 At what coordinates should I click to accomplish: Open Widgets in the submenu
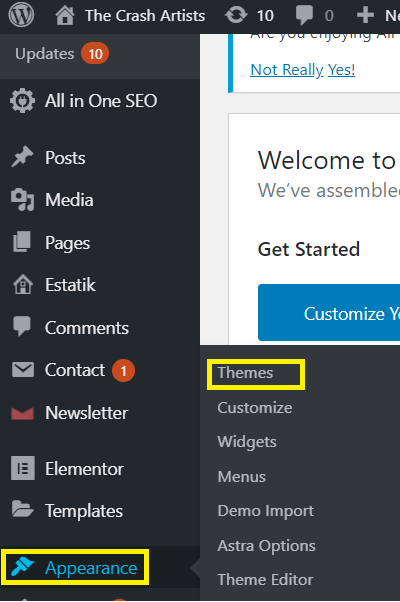(247, 442)
